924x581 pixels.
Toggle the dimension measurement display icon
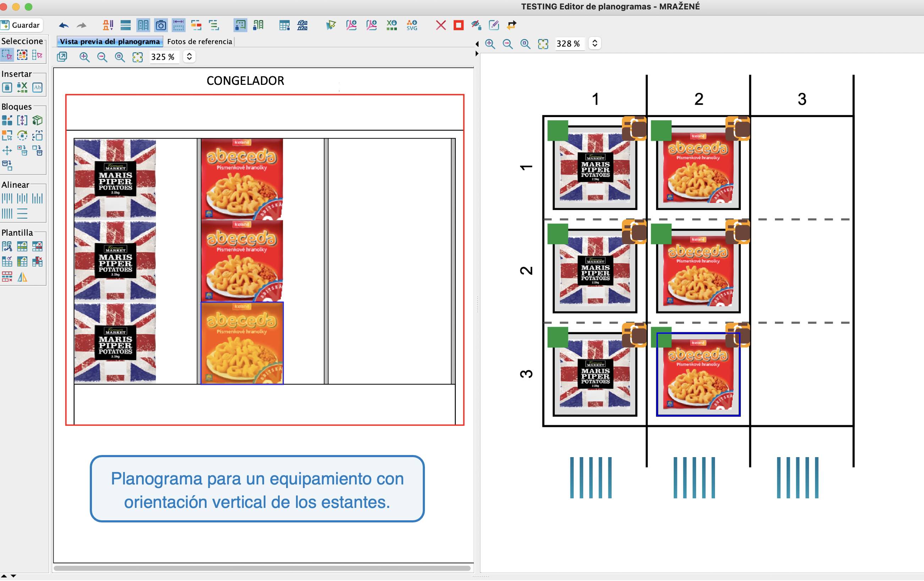(x=179, y=25)
